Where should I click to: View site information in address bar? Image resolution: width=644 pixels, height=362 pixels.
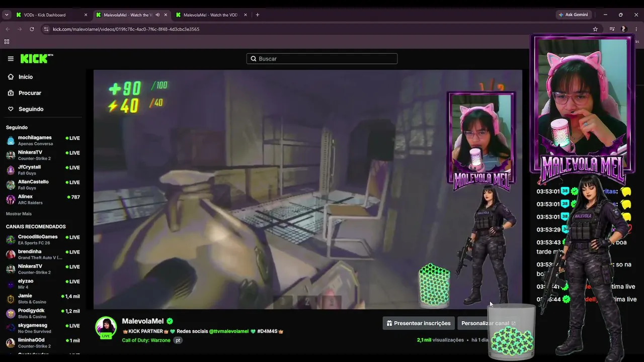pos(46,29)
